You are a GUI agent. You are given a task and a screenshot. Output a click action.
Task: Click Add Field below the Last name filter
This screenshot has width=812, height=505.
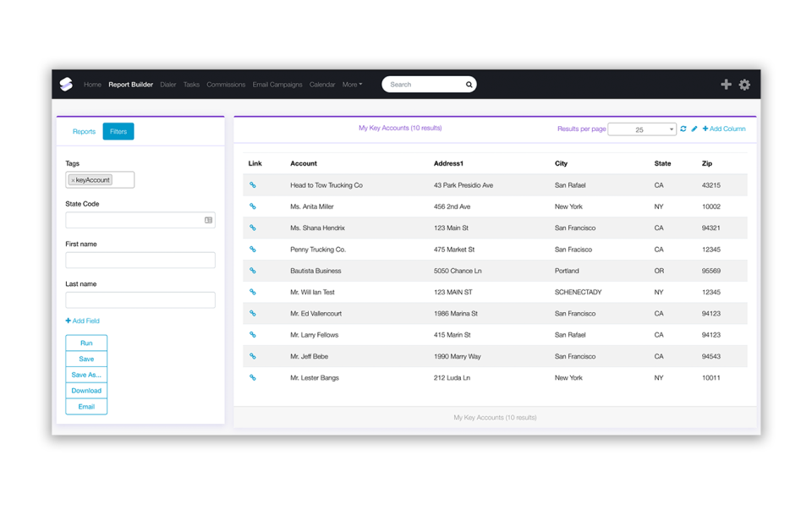(82, 321)
